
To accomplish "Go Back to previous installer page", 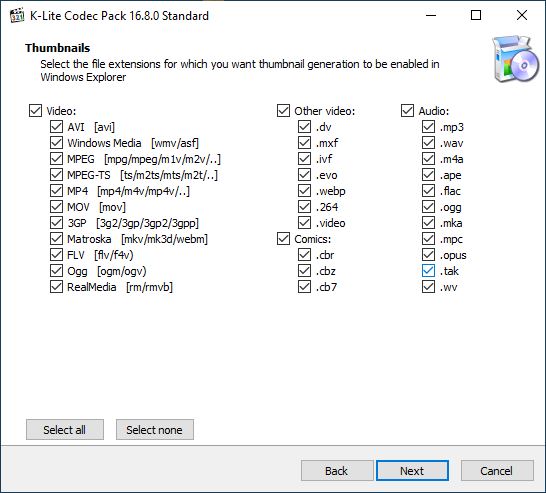I will point(337,471).
